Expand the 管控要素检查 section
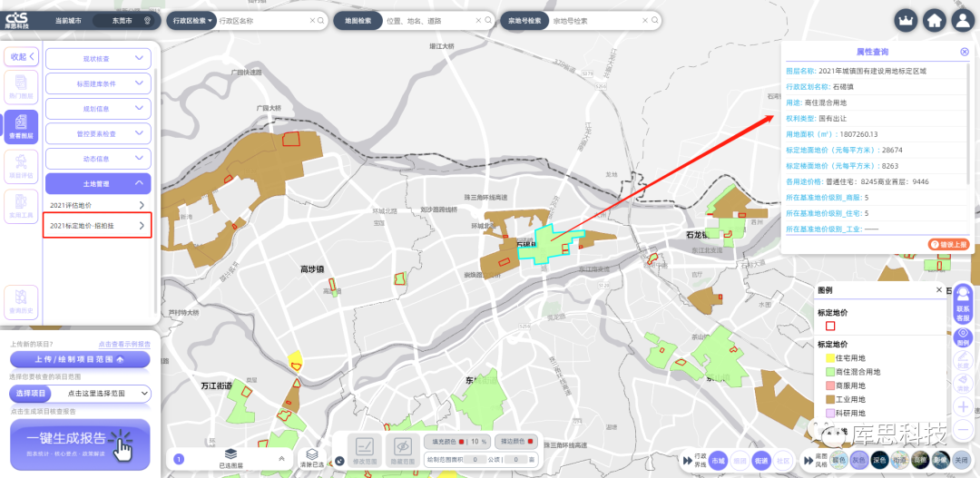Viewport: 980px width, 478px height. point(98,133)
